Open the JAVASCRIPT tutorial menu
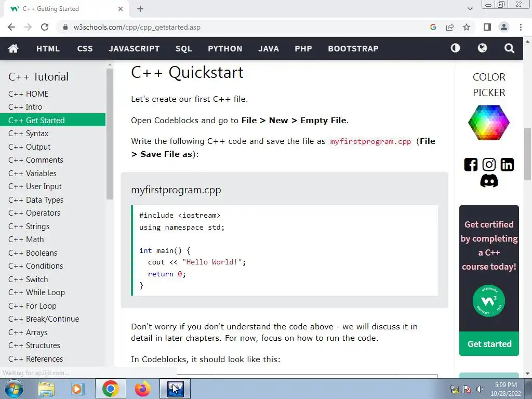Screen dimensions: 532x399 click(x=134, y=48)
